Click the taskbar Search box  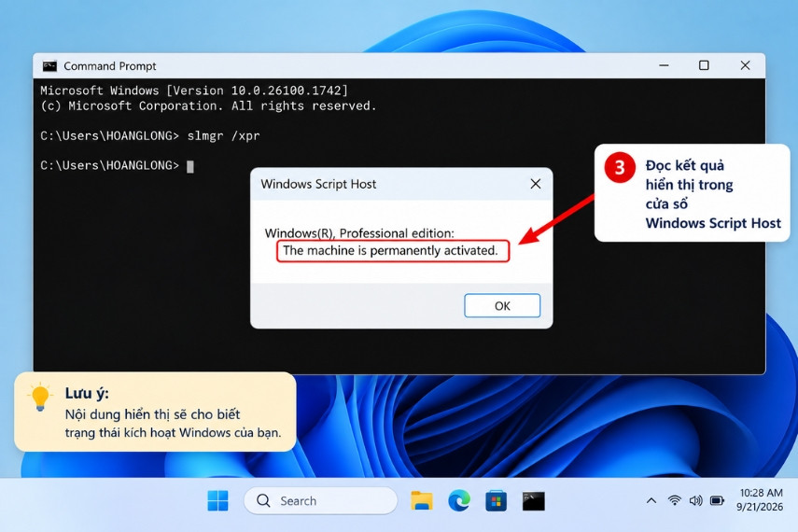[321, 501]
